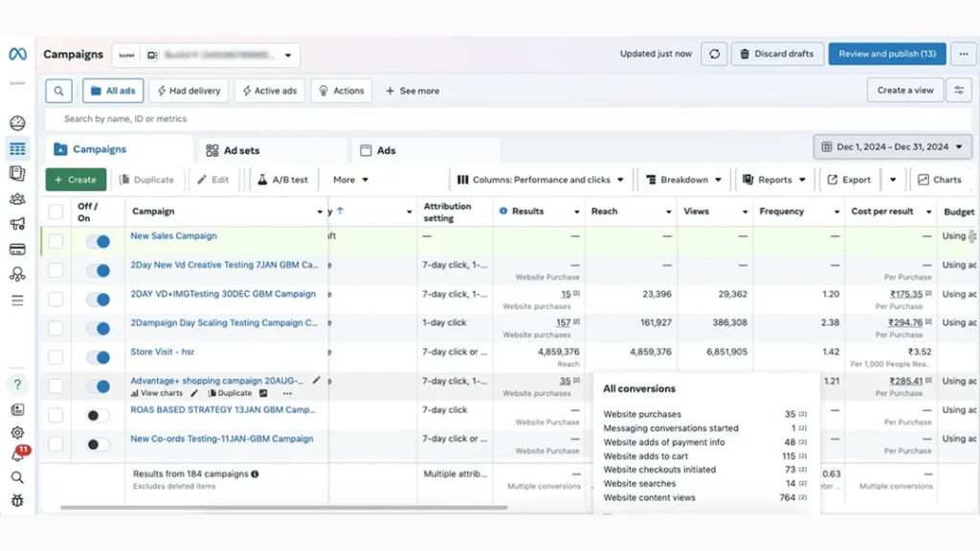
Task: Open the Meta logo home icon
Action: [17, 55]
